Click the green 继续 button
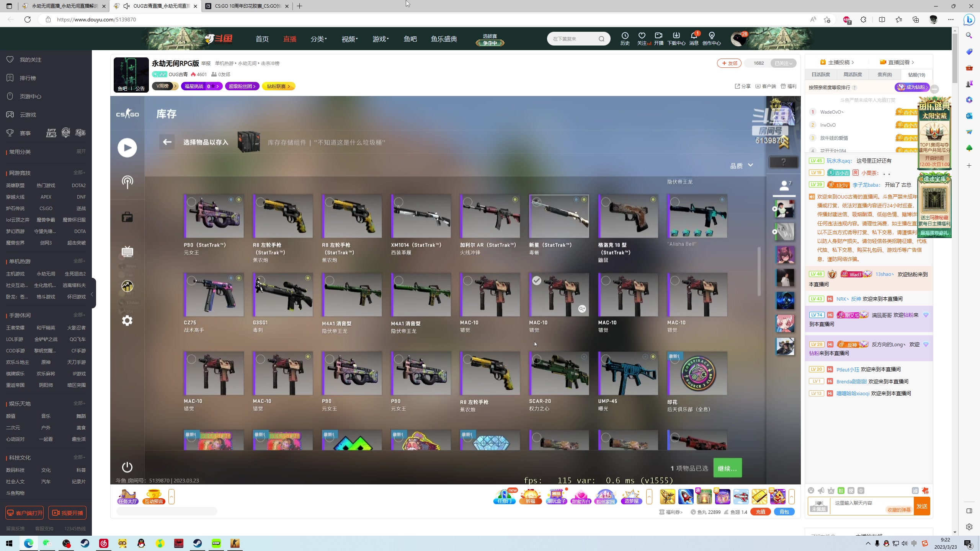Image resolution: width=980 pixels, height=551 pixels. tap(727, 468)
